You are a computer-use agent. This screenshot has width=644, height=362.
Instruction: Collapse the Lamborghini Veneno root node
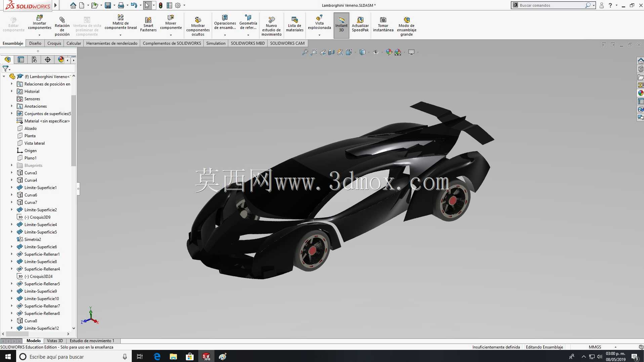pos(4,76)
